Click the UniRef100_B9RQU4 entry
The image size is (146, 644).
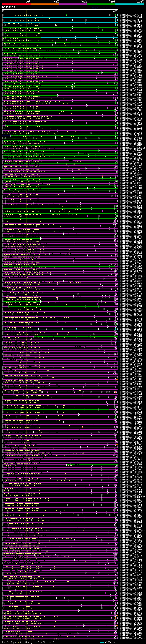131,464
